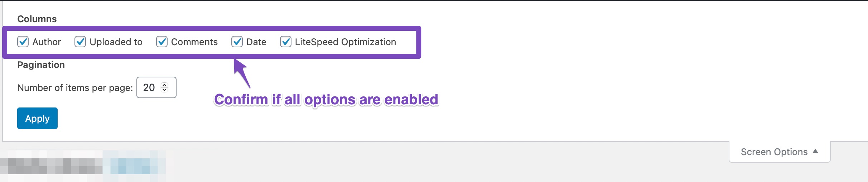868x182 pixels.
Task: Click the blurred blue item at bottom left
Action: click(134, 163)
